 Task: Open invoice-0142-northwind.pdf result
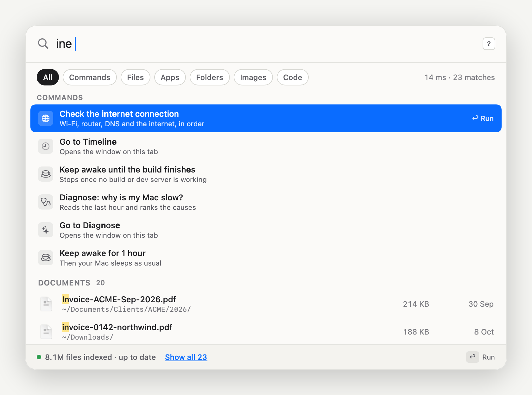click(x=266, y=332)
